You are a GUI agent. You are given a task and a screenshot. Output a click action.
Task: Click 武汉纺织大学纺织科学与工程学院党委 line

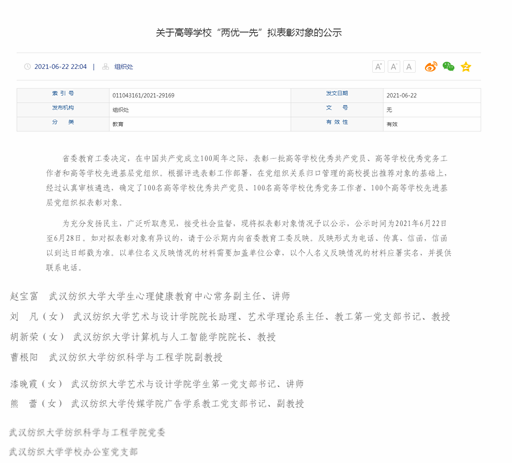point(87,432)
